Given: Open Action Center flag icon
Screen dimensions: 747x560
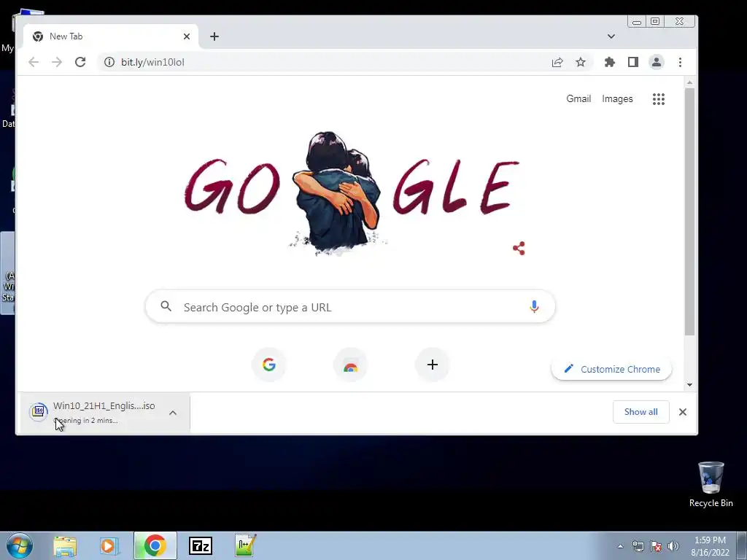Looking at the screenshot, I should (x=656, y=546).
